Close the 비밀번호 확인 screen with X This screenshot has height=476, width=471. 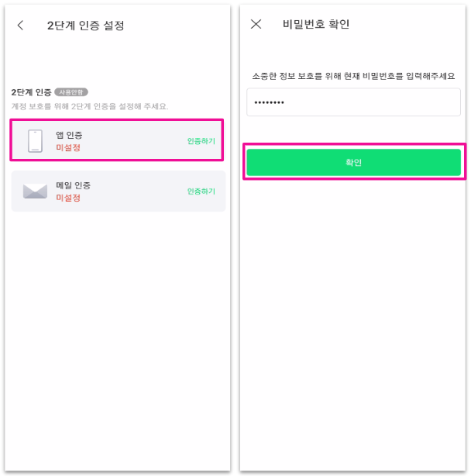click(x=256, y=24)
